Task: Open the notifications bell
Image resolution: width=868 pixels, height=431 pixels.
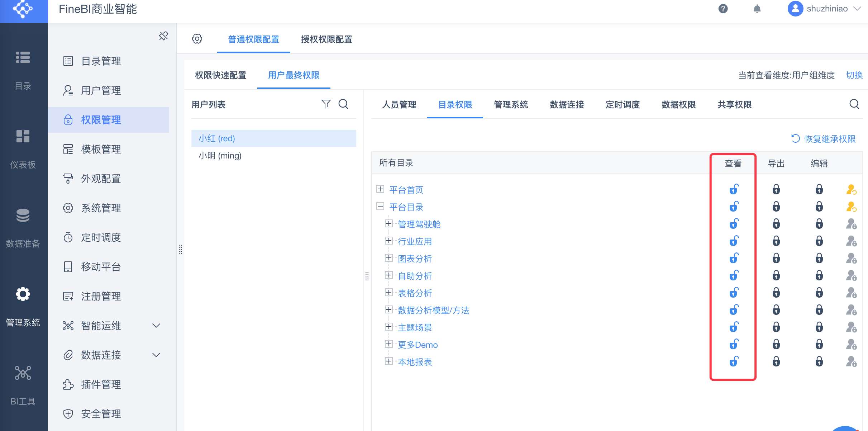Action: point(757,9)
